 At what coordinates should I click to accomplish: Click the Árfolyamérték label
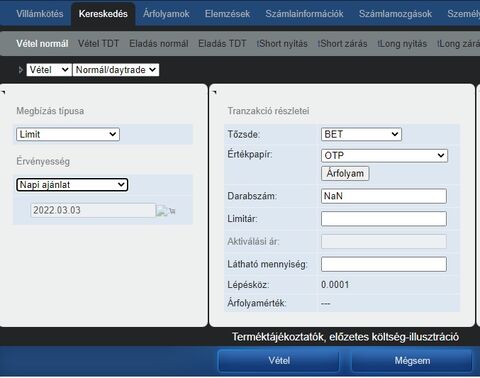coord(257,303)
